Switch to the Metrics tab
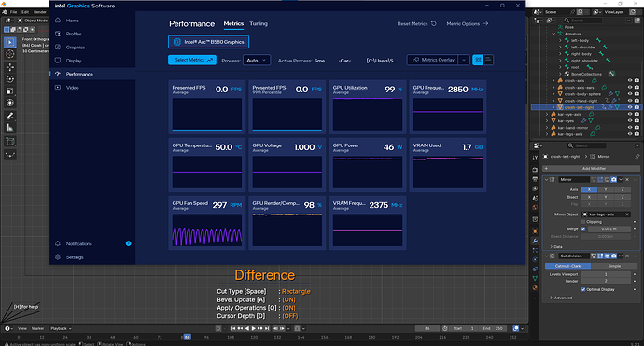 (233, 24)
